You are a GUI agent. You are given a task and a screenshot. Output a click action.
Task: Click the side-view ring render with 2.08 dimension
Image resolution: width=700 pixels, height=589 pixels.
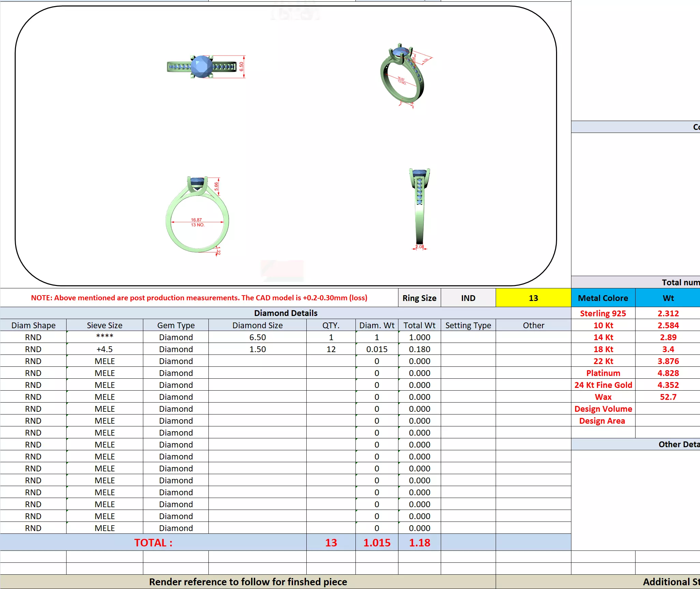tap(419, 208)
